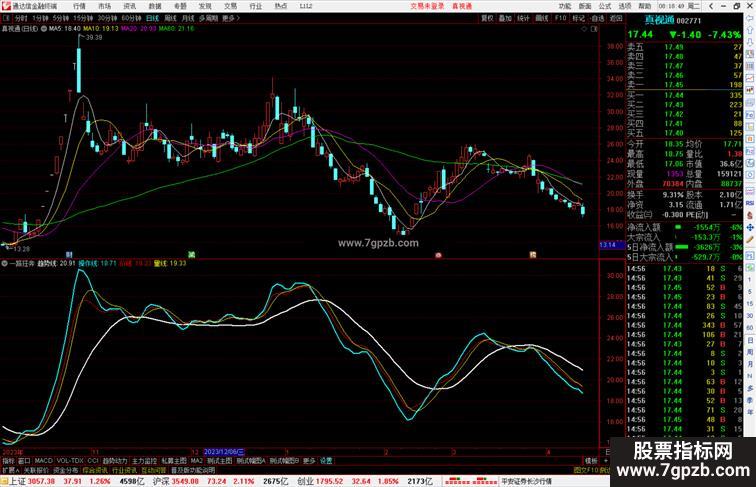Open the 行业资讯 tab
Viewport: 756px width, 487px height.
pyautogui.click(x=124, y=470)
